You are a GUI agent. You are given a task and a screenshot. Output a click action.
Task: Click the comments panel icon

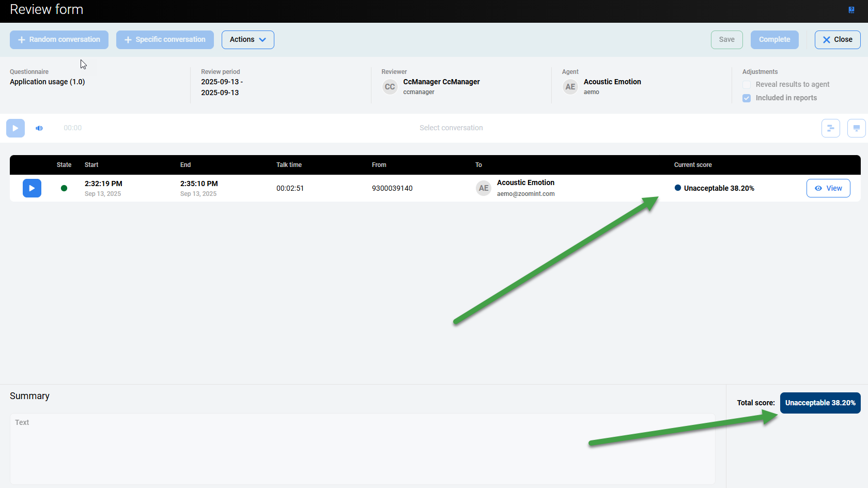click(x=856, y=128)
